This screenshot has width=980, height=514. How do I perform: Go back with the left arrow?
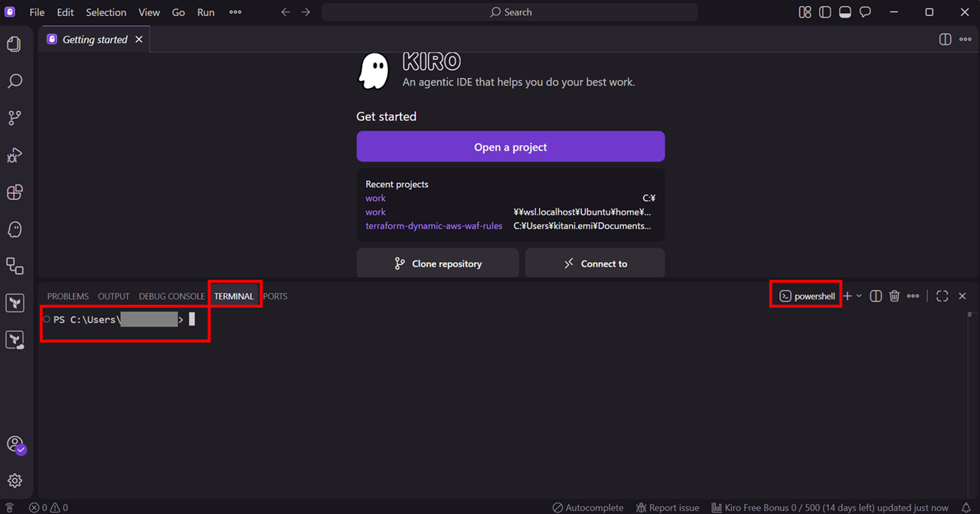(x=286, y=12)
